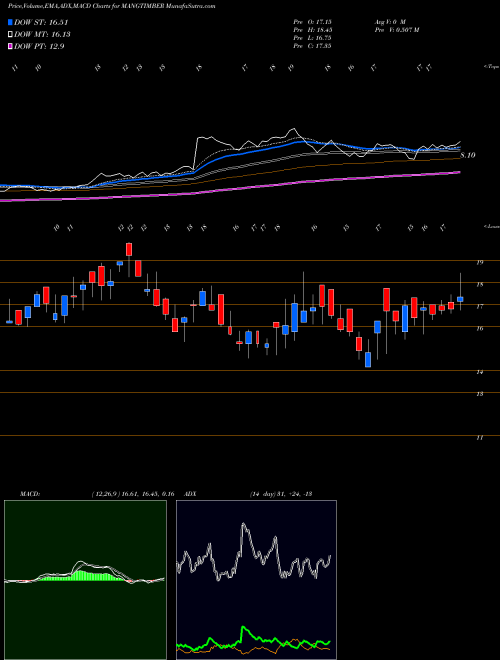
Task: Click the price axis label 17
Action: click(x=479, y=307)
